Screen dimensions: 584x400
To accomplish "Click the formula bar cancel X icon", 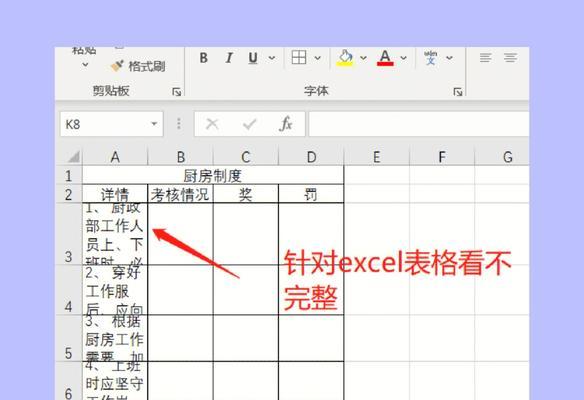I will pos(212,124).
